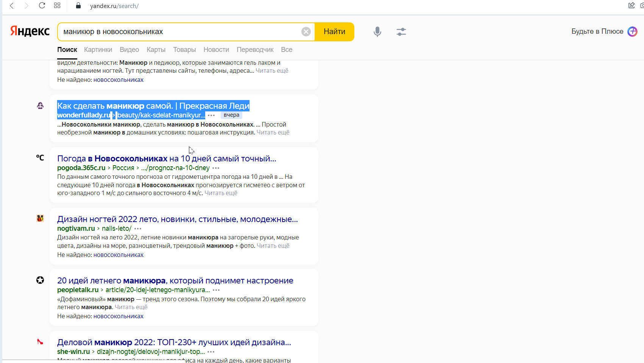The width and height of the screenshot is (644, 363).
Task: Click 'Читать ещё' in top partial result
Action: 272,71
